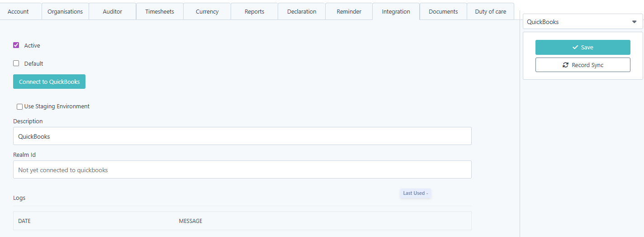This screenshot has width=644, height=237.
Task: Click the Description input field
Action: pos(242,136)
